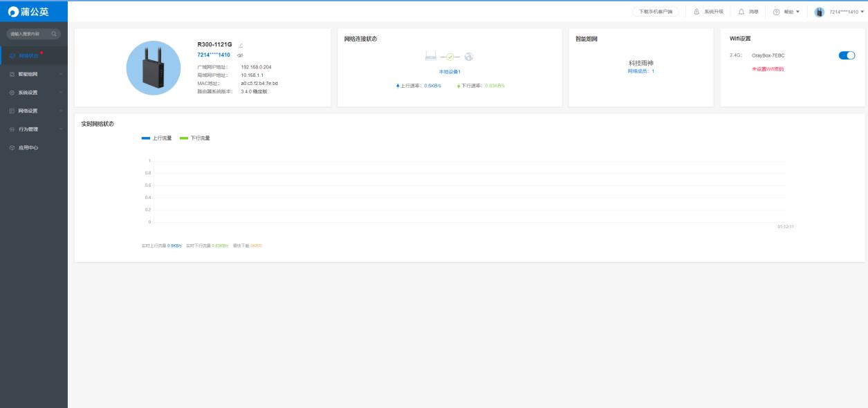The image size is (868, 408).
Task: Click the upload speed 上行速率 0.6KB/s
Action: tap(418, 85)
